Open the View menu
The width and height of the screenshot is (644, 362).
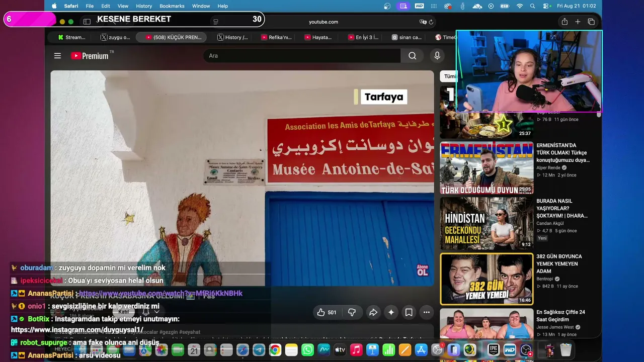coord(123,6)
